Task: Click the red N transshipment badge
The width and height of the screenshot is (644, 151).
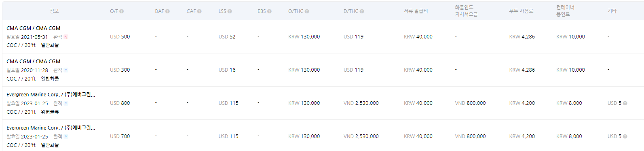Action: click(66, 37)
